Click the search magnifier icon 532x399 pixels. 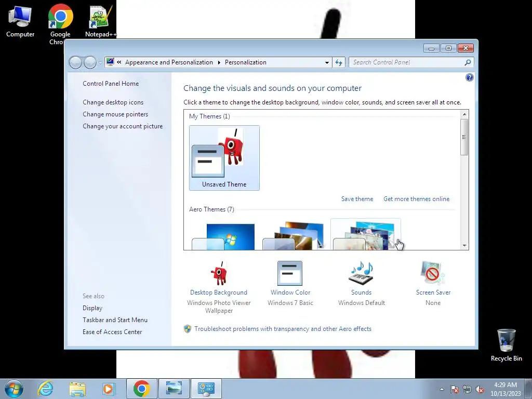468,62
